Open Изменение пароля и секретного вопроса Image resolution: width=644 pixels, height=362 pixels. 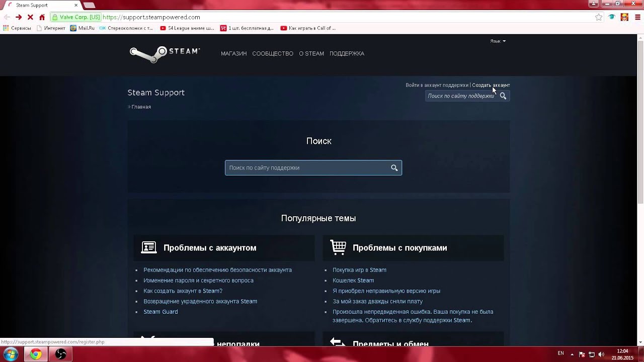click(198, 281)
